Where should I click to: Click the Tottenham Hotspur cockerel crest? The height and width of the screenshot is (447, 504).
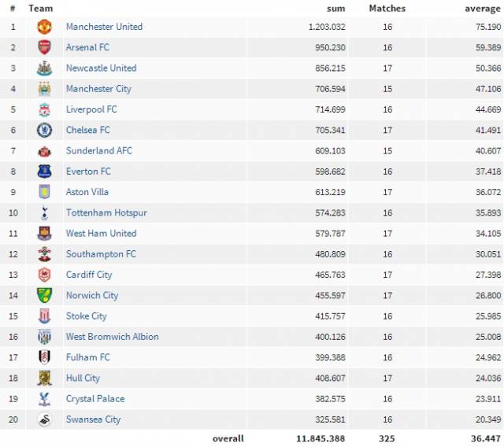(44, 213)
